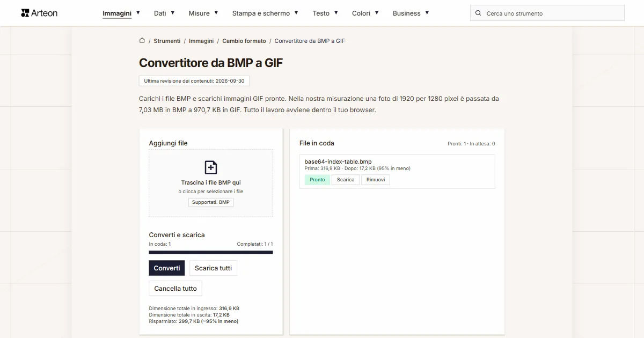This screenshot has width=644, height=338.
Task: Open the Immagini menu
Action: coord(117,13)
